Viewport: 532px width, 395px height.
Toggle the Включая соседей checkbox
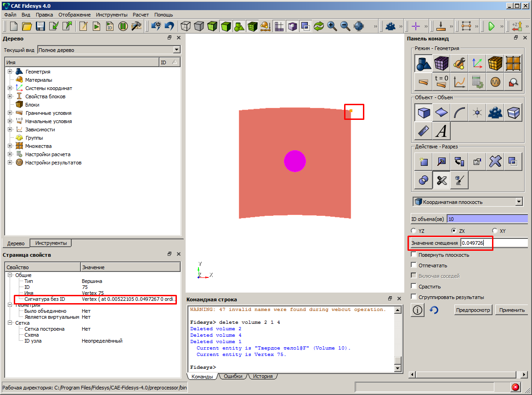coord(413,276)
